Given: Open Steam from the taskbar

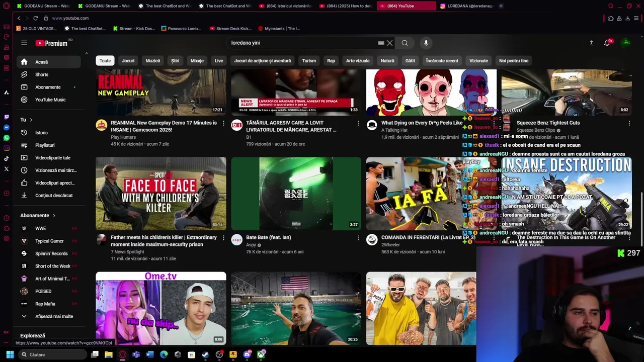Looking at the screenshot, I should coord(205,354).
